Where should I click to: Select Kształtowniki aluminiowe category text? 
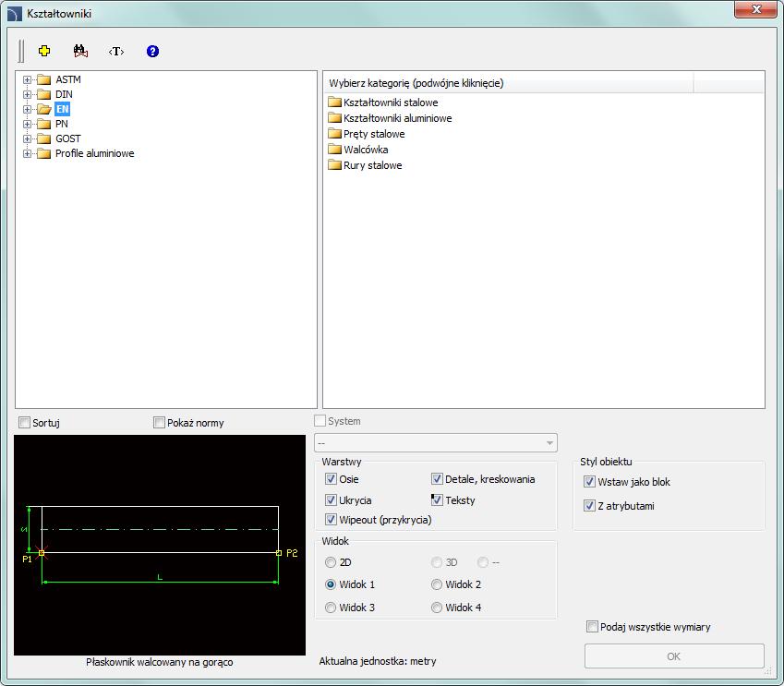coord(397,118)
